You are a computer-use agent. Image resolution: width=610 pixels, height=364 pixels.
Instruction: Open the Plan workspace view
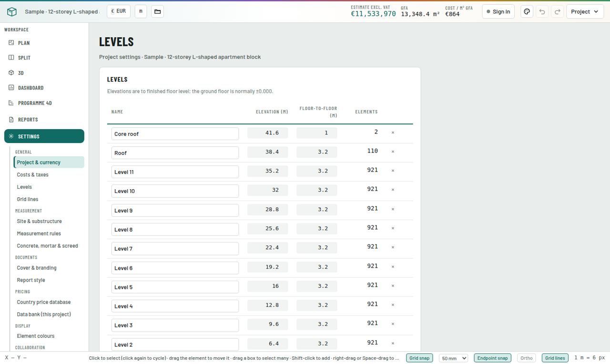pyautogui.click(x=44, y=43)
